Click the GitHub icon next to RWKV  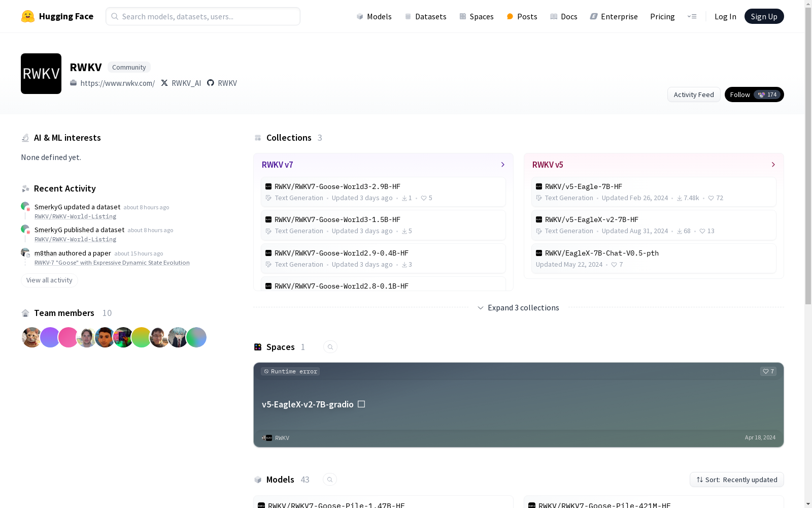[x=211, y=83]
